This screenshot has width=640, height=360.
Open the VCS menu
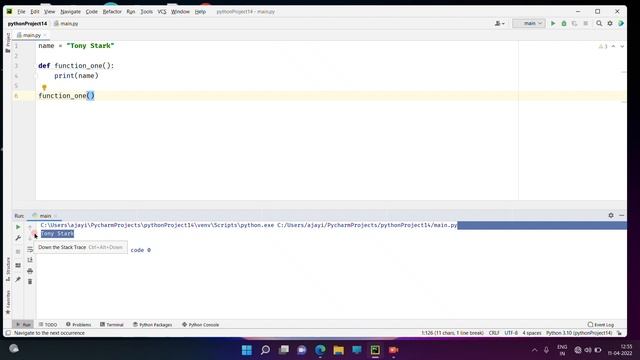[x=162, y=12]
